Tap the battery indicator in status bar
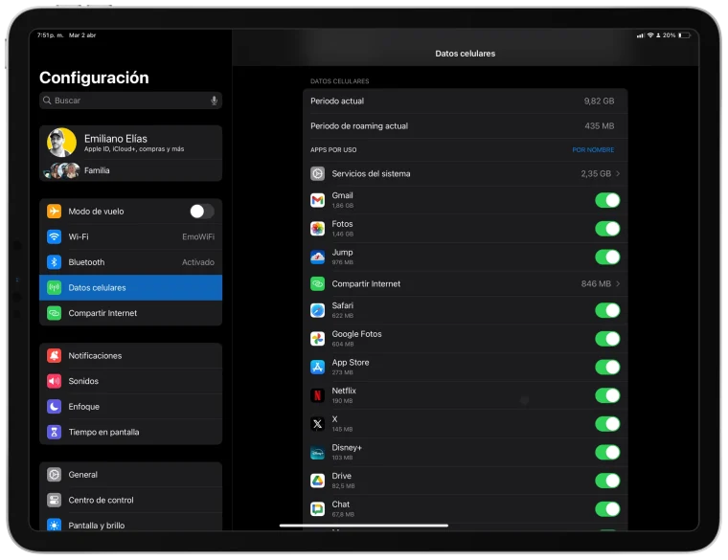 click(684, 35)
